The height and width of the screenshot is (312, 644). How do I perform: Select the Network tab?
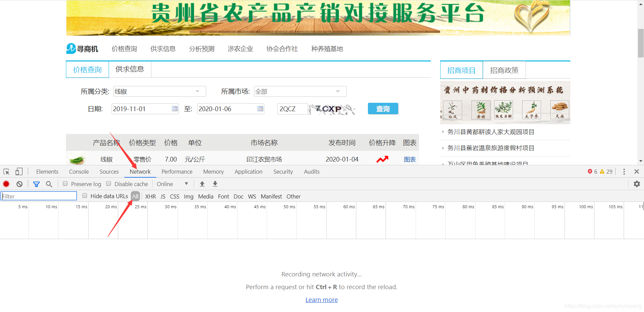140,172
